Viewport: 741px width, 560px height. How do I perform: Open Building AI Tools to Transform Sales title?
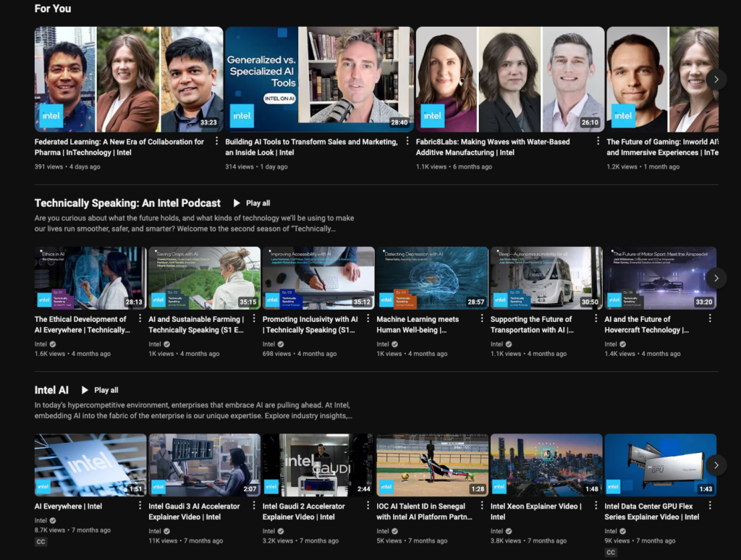[311, 147]
